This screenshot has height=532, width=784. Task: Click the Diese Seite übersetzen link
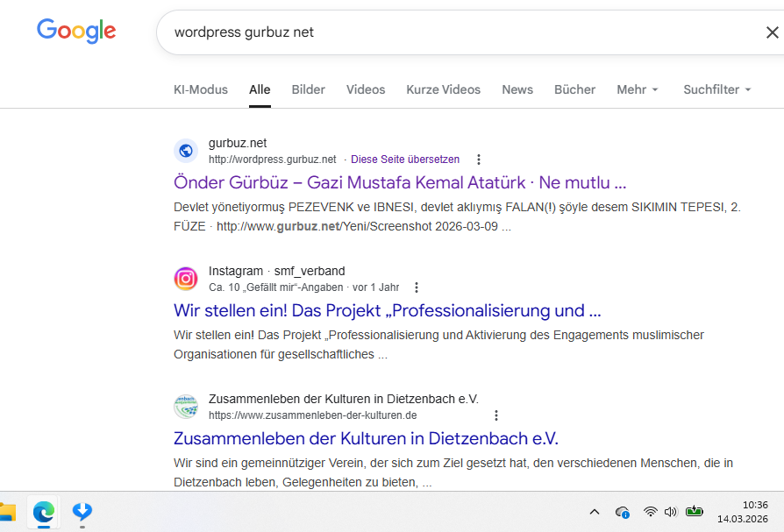404,160
